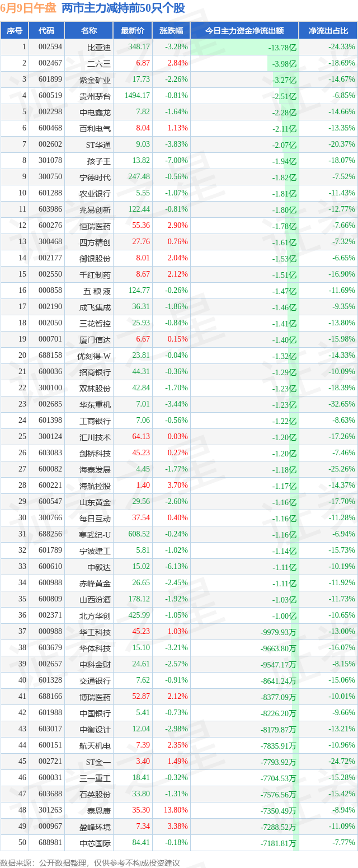
Task: Click stock name 农业银行
Action: click(x=95, y=193)
